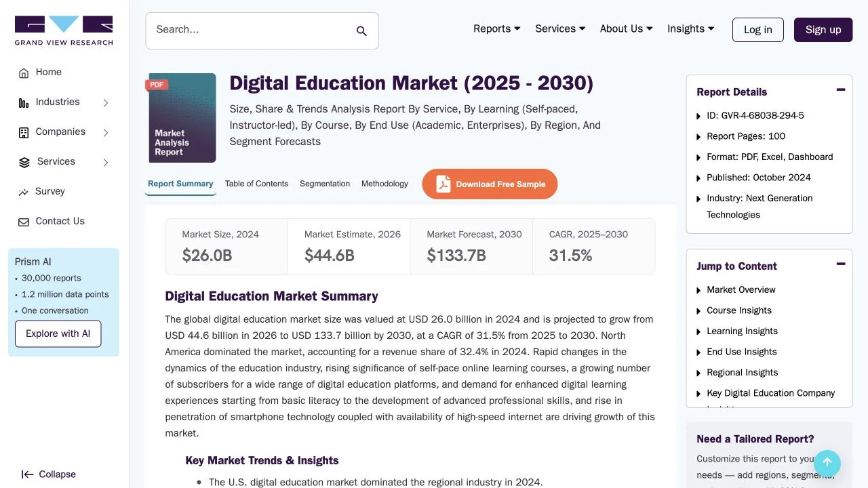Viewport: 868px width, 488px height.
Task: Click the scroll-to-top arrow button
Action: (x=827, y=464)
